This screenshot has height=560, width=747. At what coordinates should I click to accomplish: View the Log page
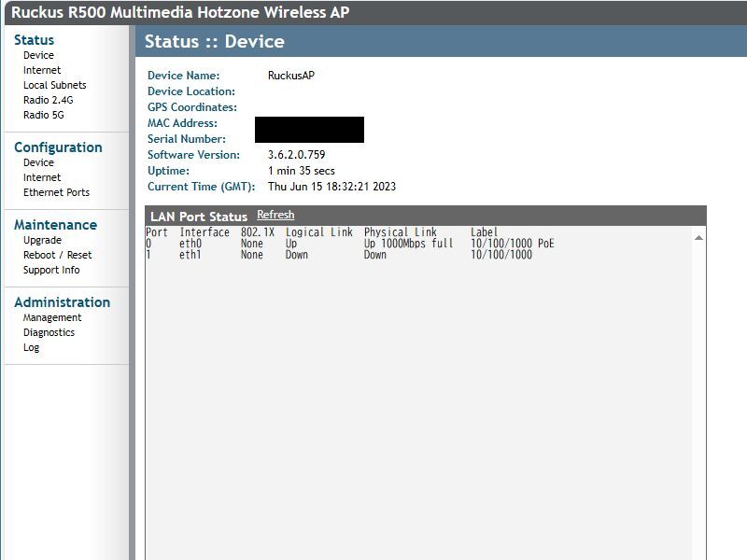coord(32,347)
